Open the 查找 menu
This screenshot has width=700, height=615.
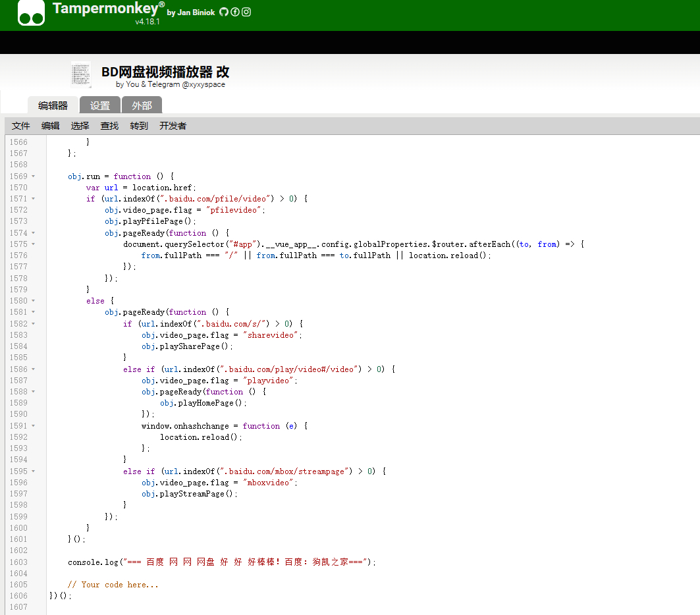coord(109,126)
